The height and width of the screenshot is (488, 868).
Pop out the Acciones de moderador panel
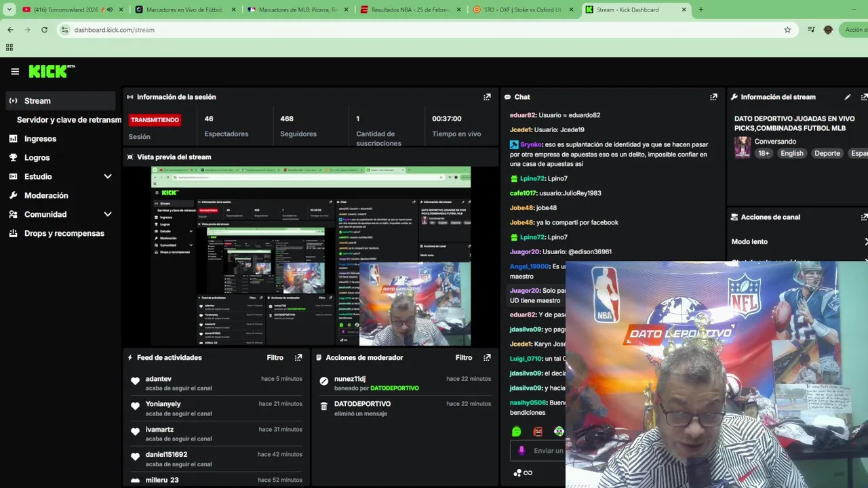click(487, 357)
